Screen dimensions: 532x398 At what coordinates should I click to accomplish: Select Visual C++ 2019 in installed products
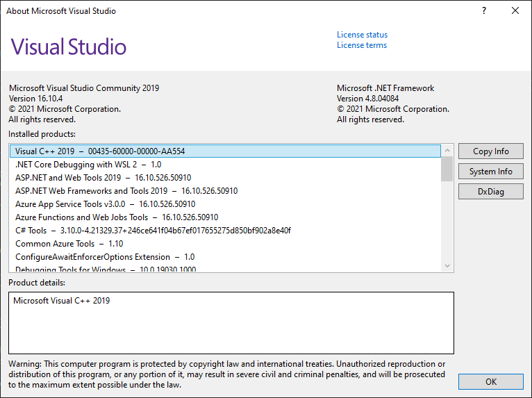coord(225,151)
